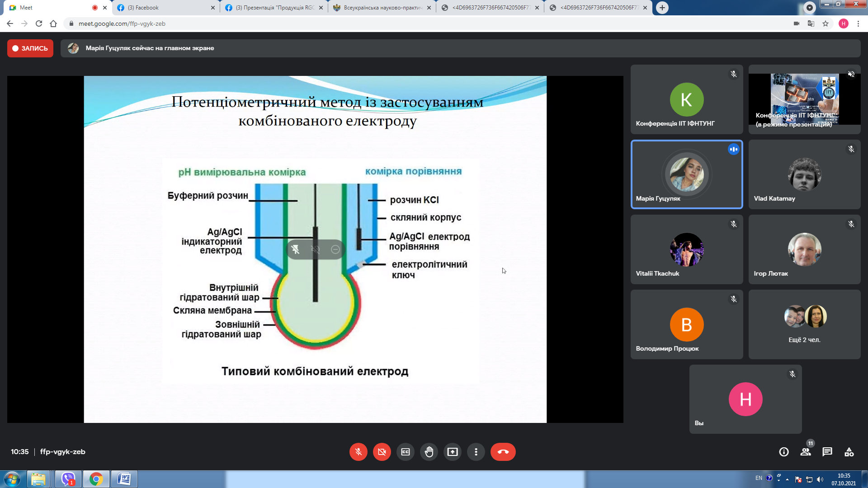
Task: Expand the Ещё 2 чел. participants tile
Action: click(x=804, y=324)
